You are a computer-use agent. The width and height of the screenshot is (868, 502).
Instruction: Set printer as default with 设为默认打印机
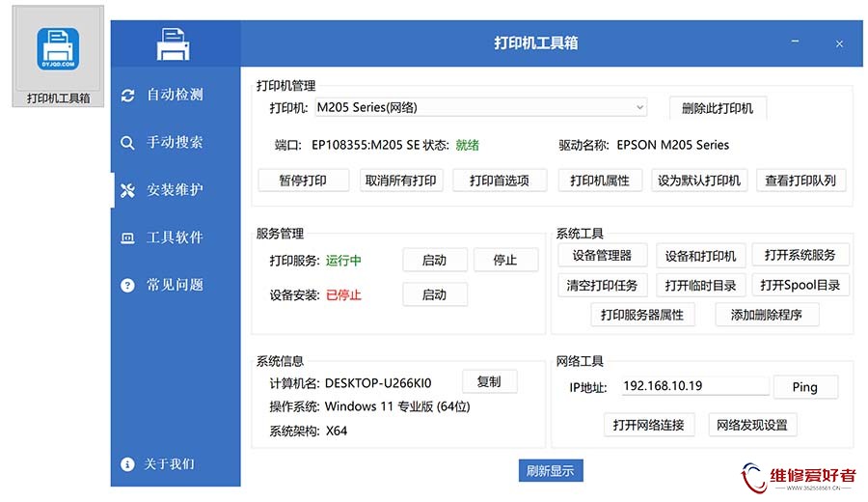(x=699, y=181)
